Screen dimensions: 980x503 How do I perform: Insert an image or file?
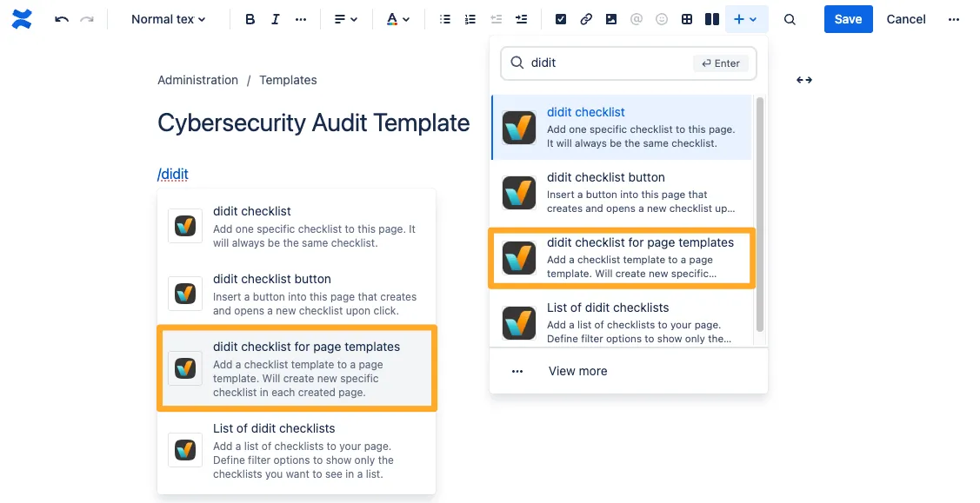point(611,19)
